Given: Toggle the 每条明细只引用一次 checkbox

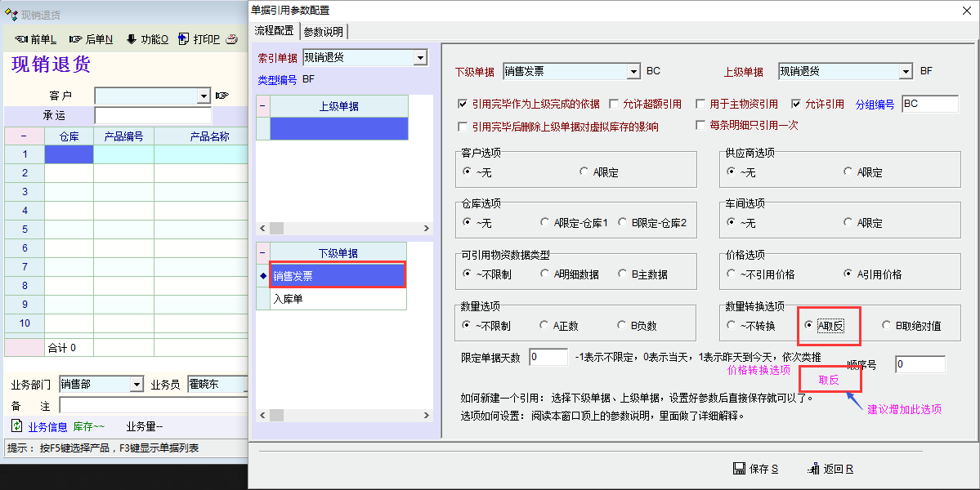Looking at the screenshot, I should point(700,126).
